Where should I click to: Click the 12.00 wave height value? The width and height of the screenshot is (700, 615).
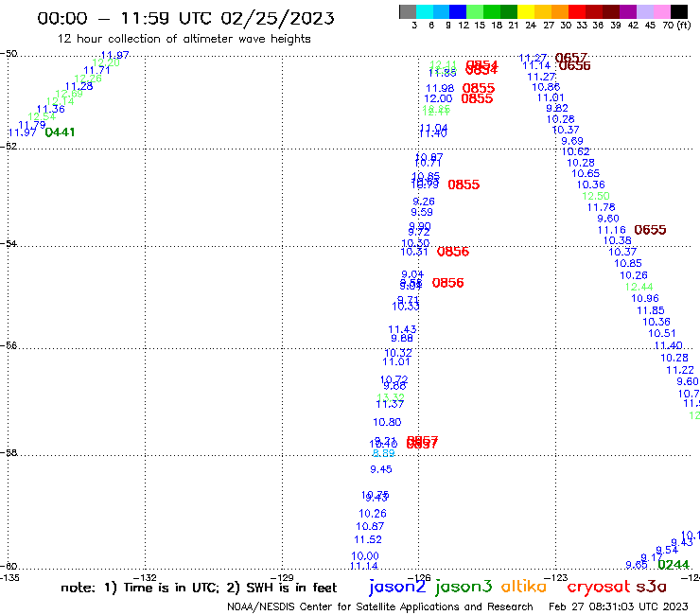point(438,98)
